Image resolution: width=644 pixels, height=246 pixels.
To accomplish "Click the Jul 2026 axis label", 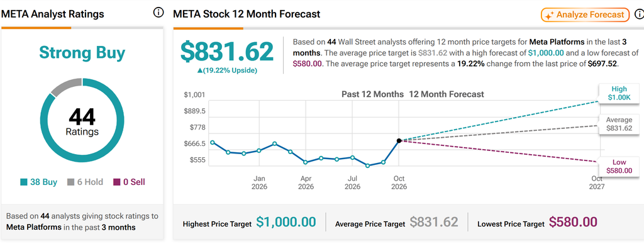I will click(352, 182).
